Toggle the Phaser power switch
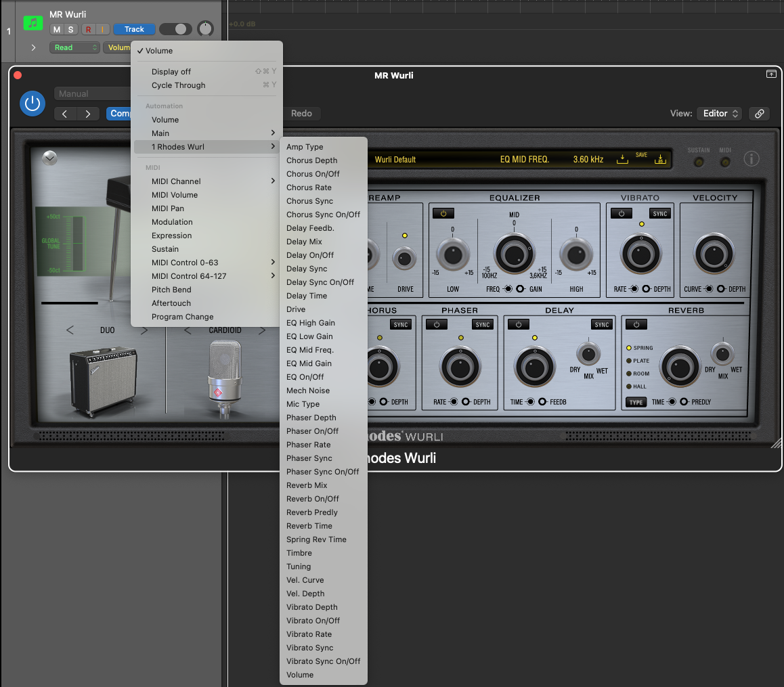 (437, 324)
